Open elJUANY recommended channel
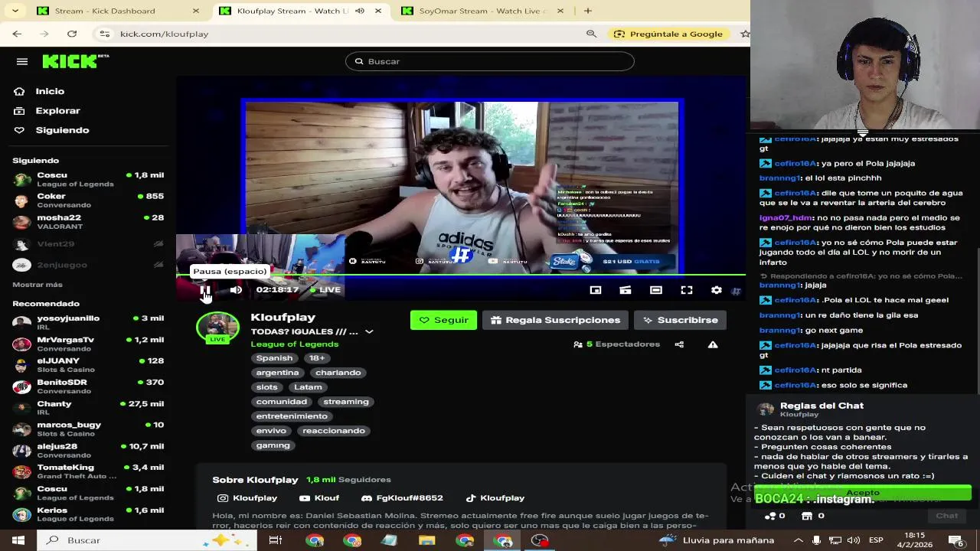980x551 pixels. click(89, 365)
